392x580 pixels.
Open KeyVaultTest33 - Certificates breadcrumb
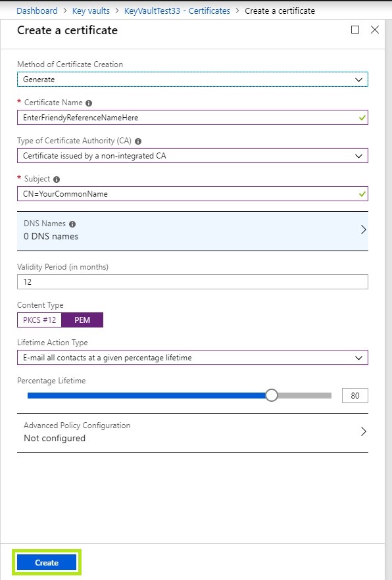pos(177,11)
